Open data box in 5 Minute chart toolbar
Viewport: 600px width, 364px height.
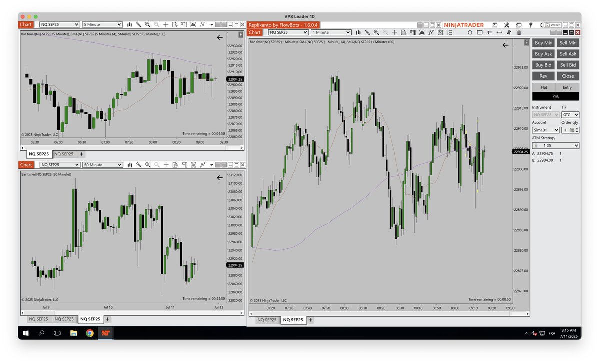tap(175, 24)
